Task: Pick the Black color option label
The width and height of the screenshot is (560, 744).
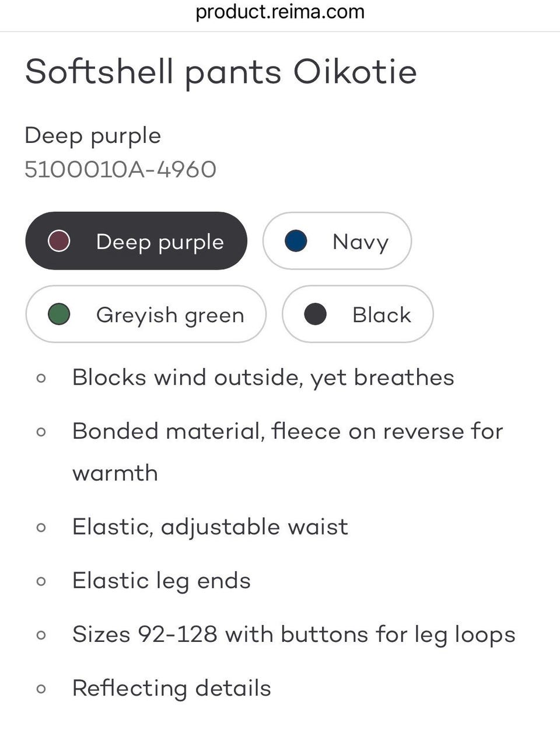Action: (381, 315)
